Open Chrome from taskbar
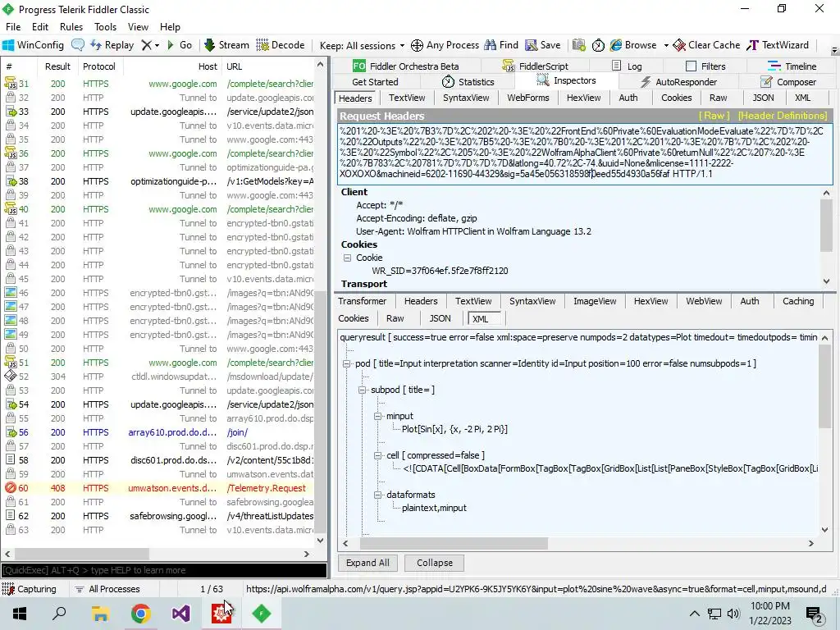The image size is (840, 630). coord(141,614)
